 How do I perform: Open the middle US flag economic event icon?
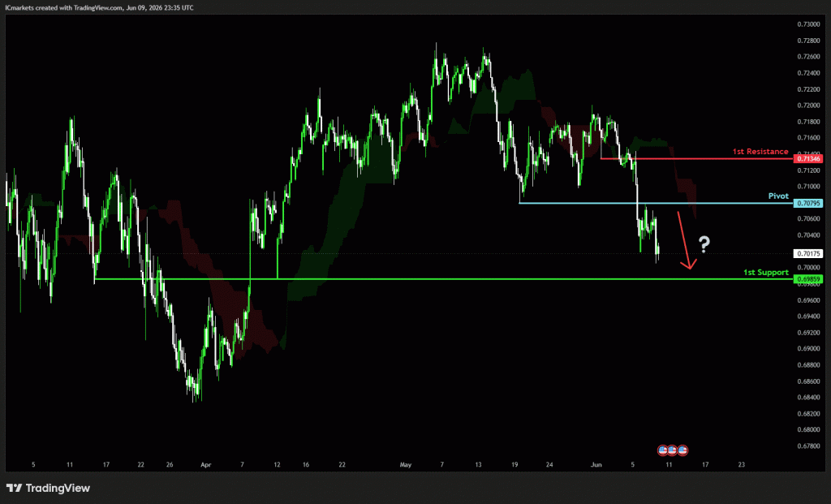point(673,450)
